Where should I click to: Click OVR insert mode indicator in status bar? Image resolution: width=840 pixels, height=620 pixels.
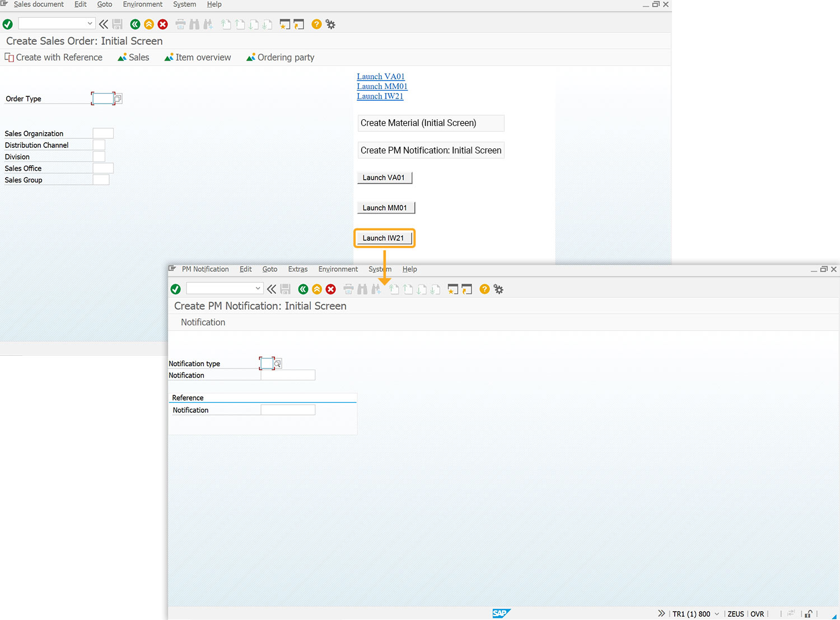757,614
